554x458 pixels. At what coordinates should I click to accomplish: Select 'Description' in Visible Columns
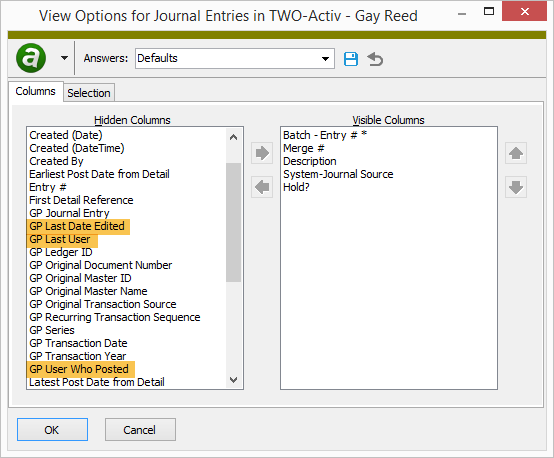click(x=310, y=161)
